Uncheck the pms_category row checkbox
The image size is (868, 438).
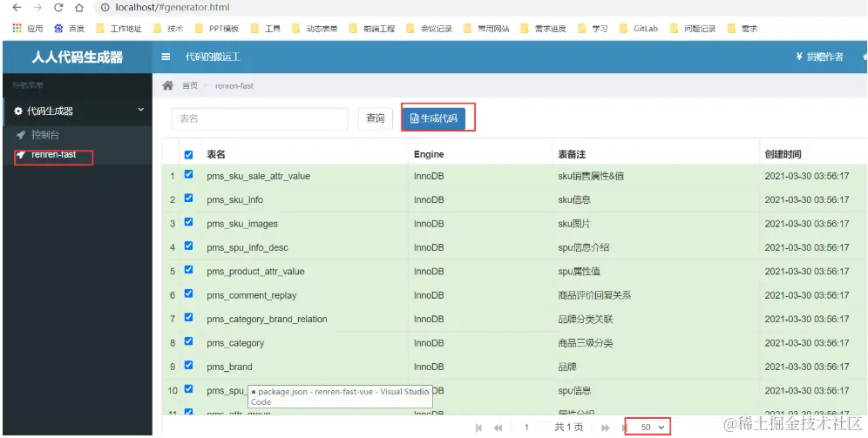(189, 340)
